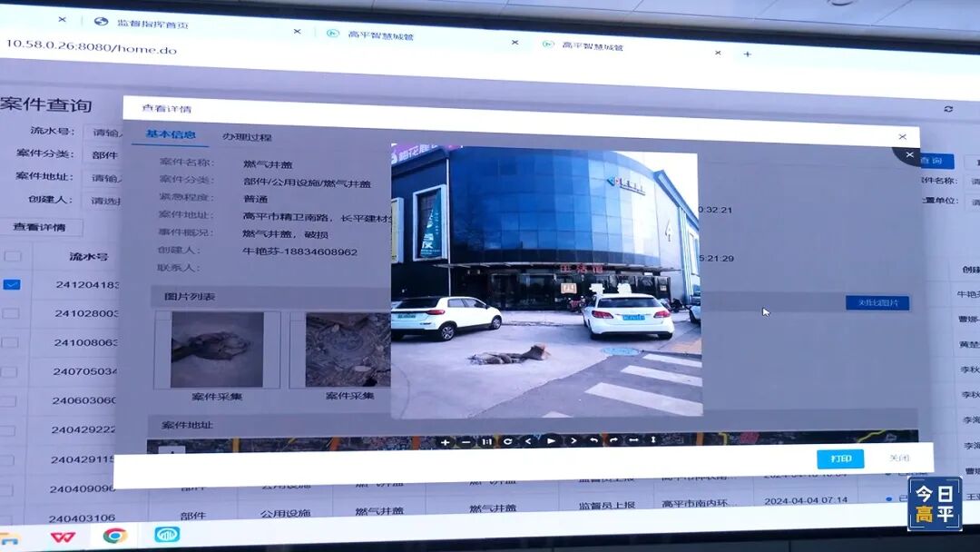Go to next image in viewer

point(573,441)
